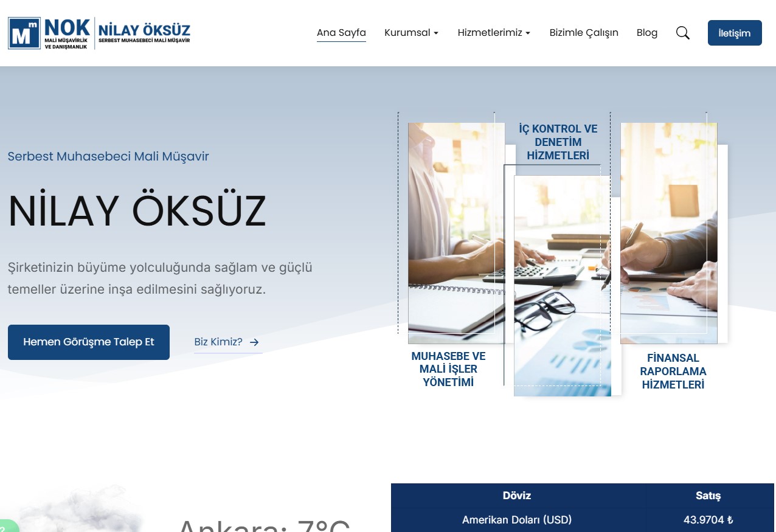This screenshot has height=532, width=776.
Task: Click the Hemen Görüşme Talep Et button
Action: click(x=89, y=342)
